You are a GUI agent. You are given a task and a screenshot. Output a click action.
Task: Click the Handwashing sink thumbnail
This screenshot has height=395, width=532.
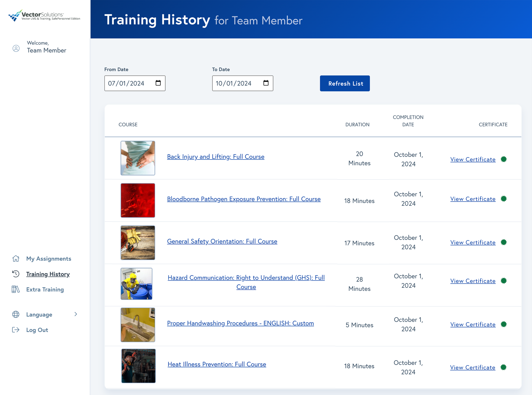coord(138,325)
